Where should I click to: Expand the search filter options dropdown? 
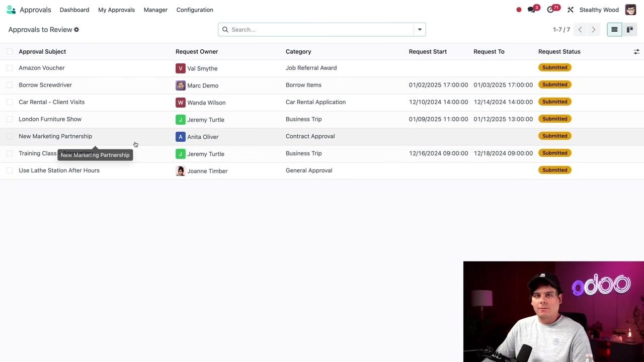[x=420, y=30]
